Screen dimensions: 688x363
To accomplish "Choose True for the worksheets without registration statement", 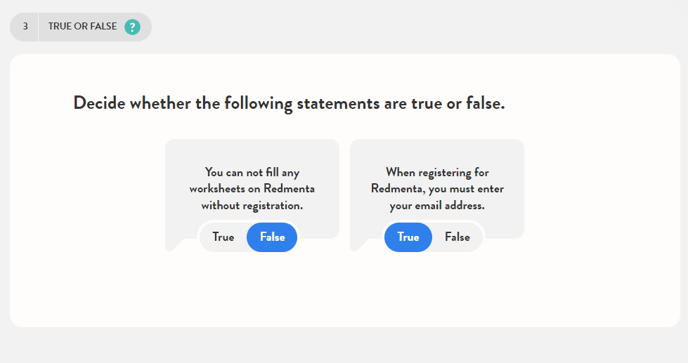I will point(223,237).
